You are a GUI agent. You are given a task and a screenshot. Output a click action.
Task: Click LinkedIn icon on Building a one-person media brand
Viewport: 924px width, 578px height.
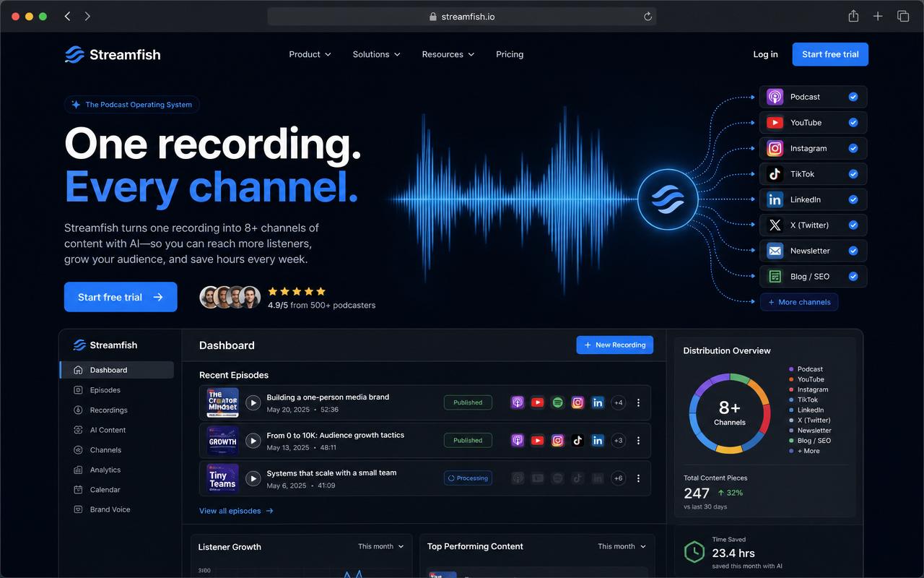click(598, 402)
